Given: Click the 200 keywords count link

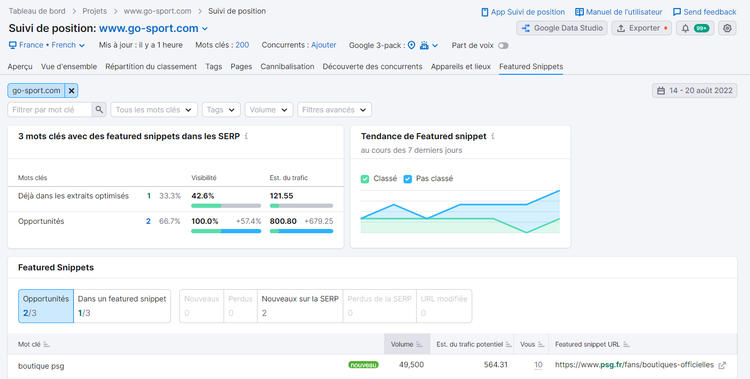Looking at the screenshot, I should (x=242, y=45).
